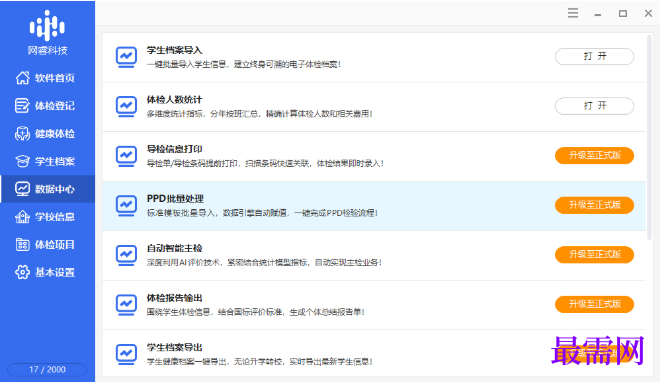
Task: Close the application window
Action: [x=648, y=14]
